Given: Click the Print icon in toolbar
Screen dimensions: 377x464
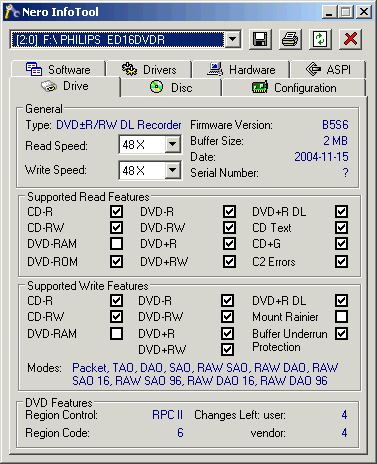Looking at the screenshot, I should [290, 39].
